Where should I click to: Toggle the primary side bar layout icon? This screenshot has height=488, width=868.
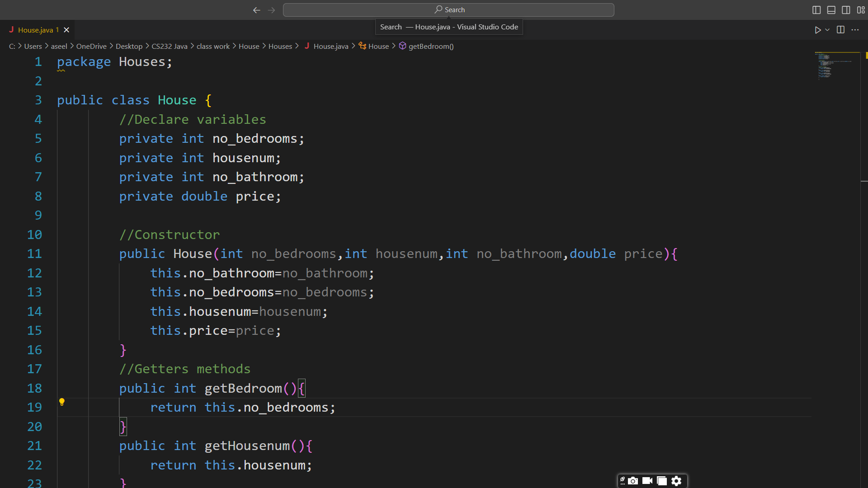(x=816, y=10)
